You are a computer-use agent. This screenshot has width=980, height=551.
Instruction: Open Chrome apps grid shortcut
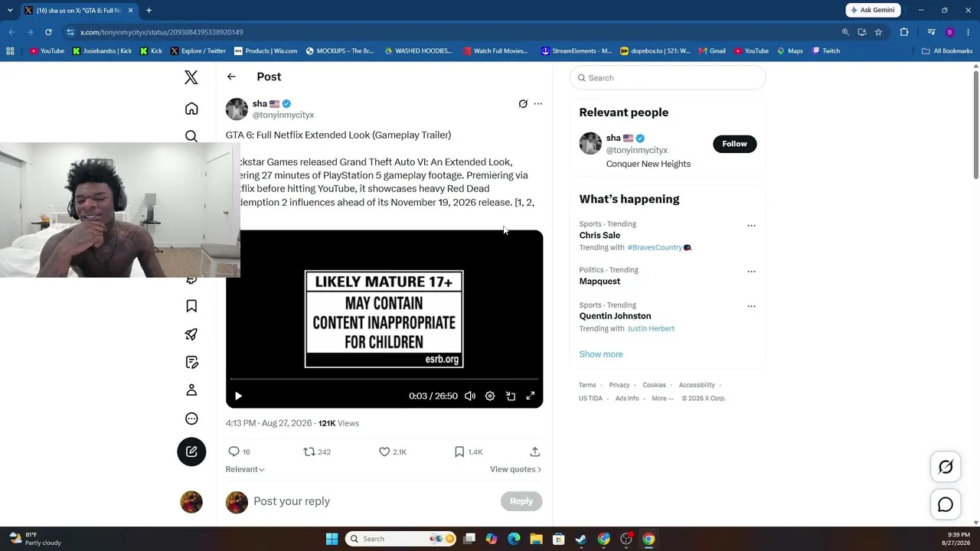(x=10, y=51)
